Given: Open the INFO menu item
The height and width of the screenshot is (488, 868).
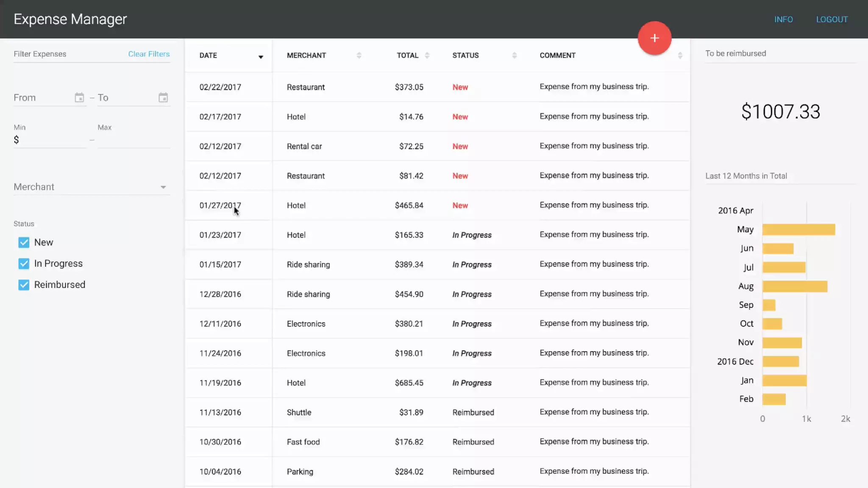Looking at the screenshot, I should (783, 19).
